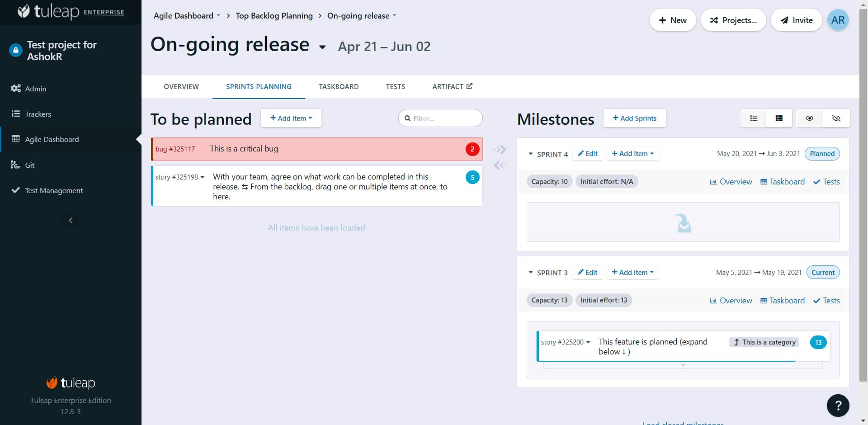Switch to compact list view

(753, 118)
